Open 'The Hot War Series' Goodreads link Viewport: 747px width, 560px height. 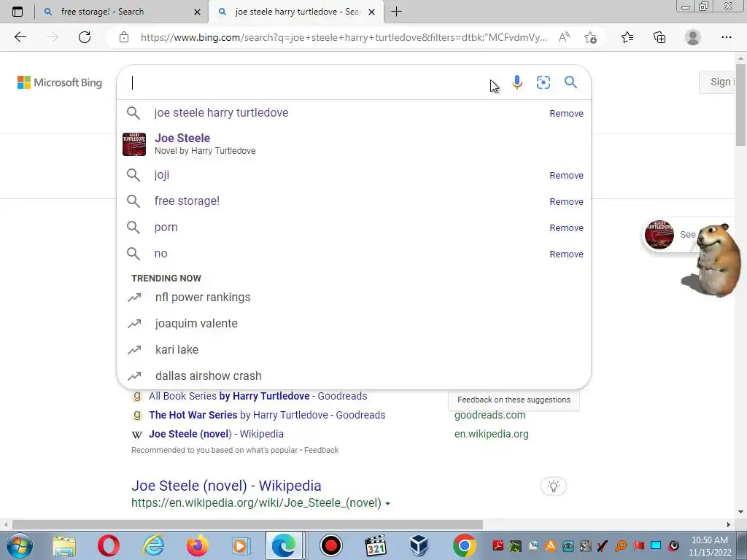[267, 415]
